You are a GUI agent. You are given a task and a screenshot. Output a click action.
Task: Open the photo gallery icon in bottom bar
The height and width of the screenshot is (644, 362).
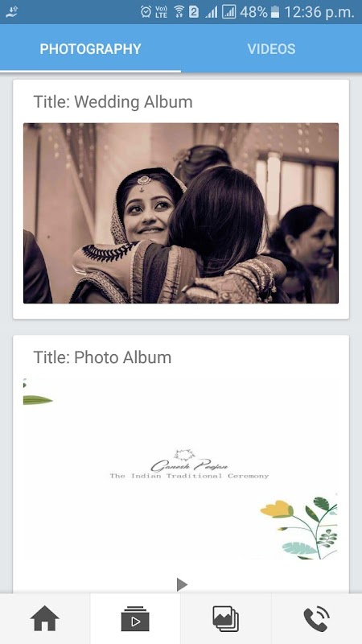click(x=226, y=618)
